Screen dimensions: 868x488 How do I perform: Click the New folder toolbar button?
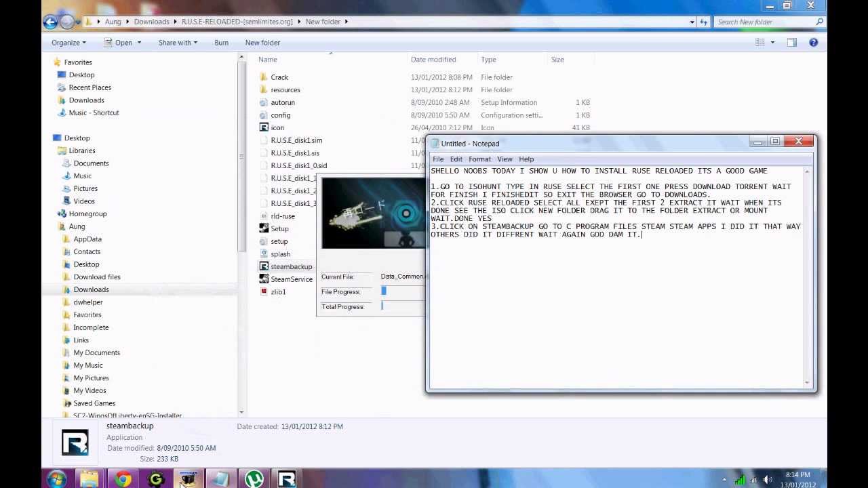click(x=262, y=43)
